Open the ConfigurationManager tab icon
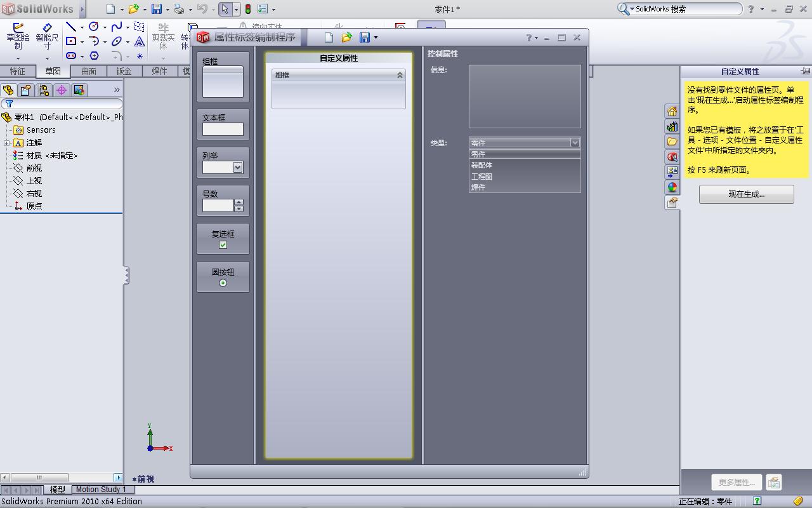Screen dimensions: 812x508 tap(44, 90)
